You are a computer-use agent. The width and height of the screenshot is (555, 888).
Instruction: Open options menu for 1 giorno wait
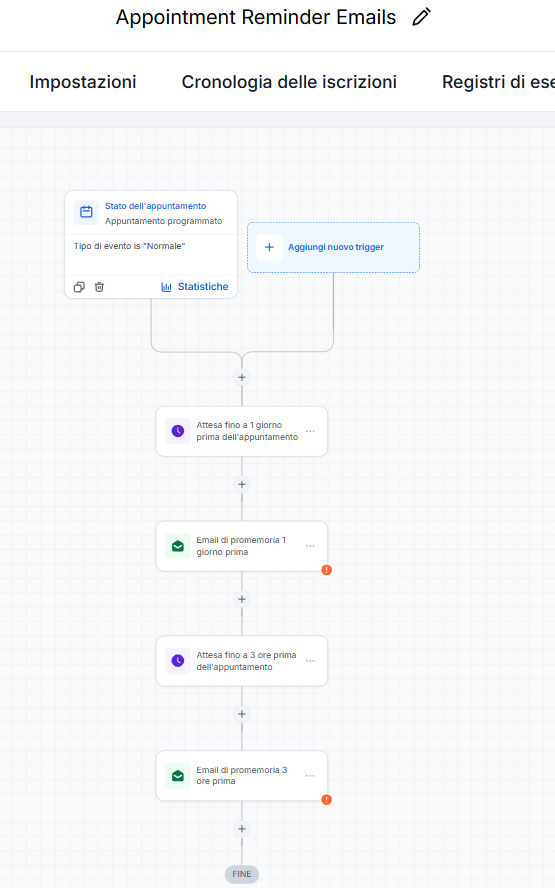(310, 431)
